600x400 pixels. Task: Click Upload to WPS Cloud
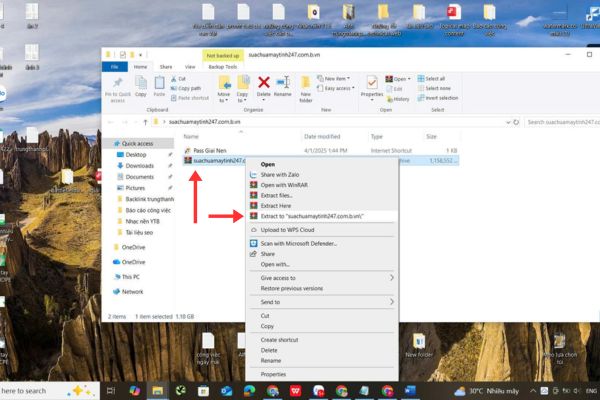pos(290,231)
